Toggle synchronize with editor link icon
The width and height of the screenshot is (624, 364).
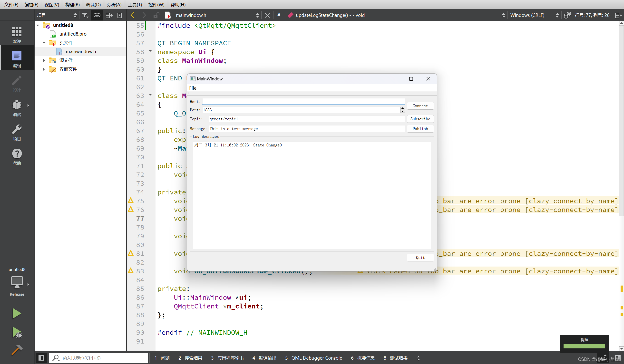(97, 15)
